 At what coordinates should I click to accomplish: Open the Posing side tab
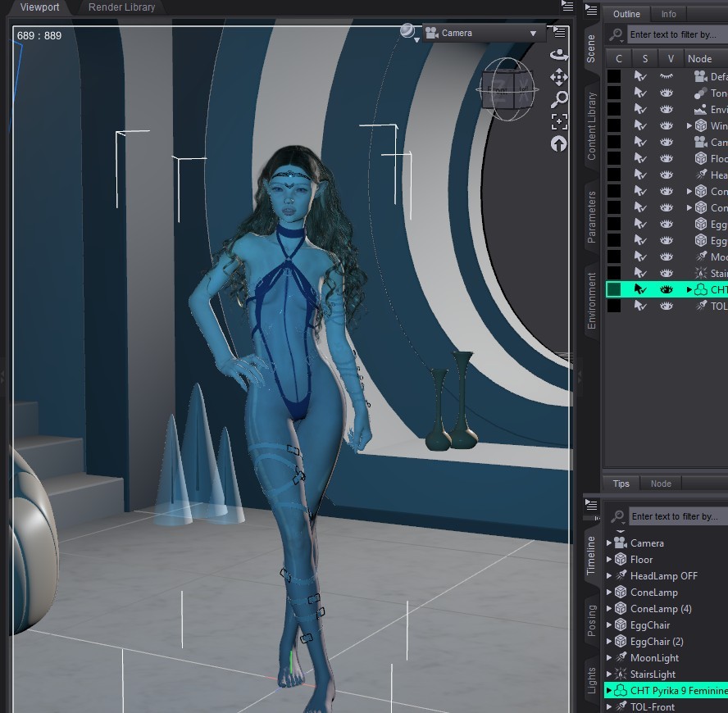pyautogui.click(x=592, y=620)
